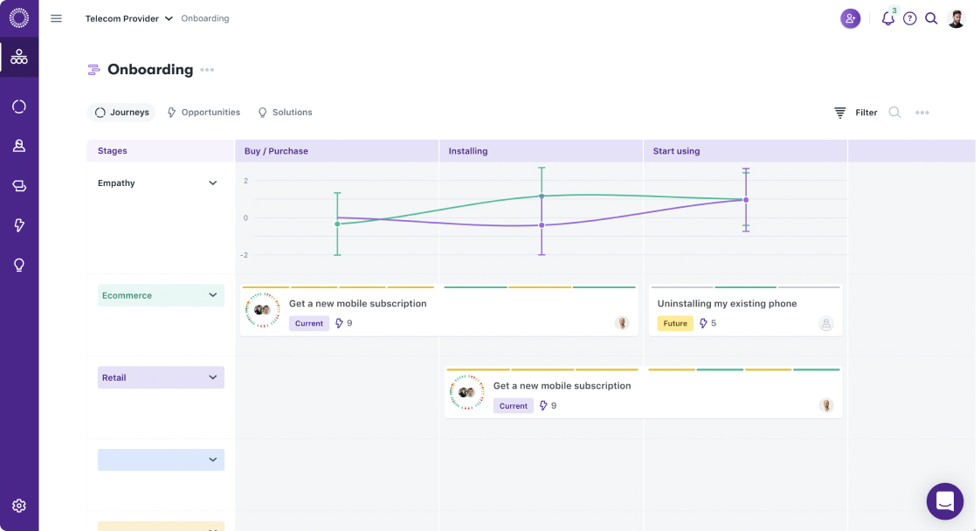Open the help question mark icon
This screenshot has height=531, width=980.
tap(910, 18)
